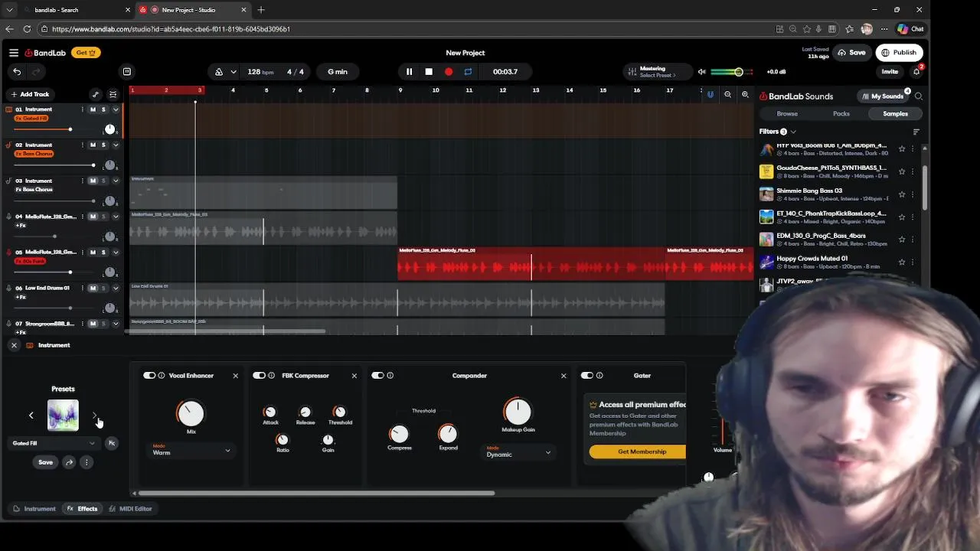Open Gated Fill preset dropdown
This screenshot has height=551, width=980.
tap(54, 443)
